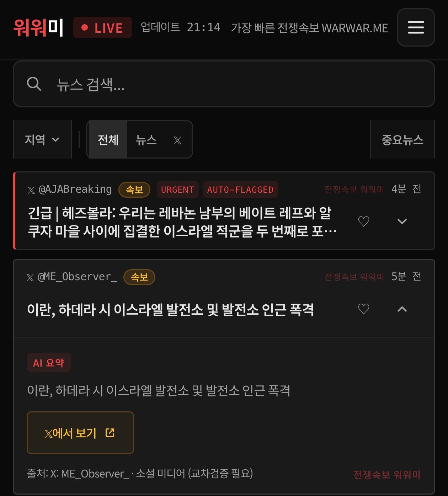Select the X source filter tab
This screenshot has height=496, width=448.
pos(177,140)
